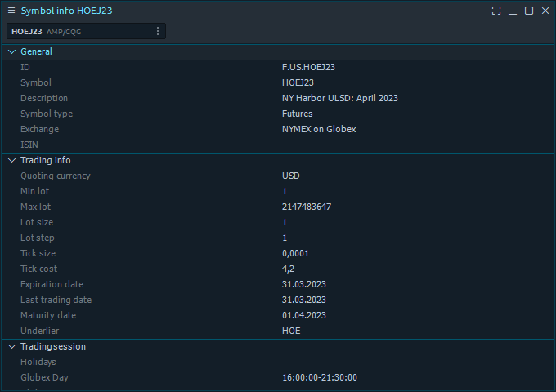This screenshot has width=556, height=392.
Task: Close the Symbol info panel
Action: click(545, 11)
